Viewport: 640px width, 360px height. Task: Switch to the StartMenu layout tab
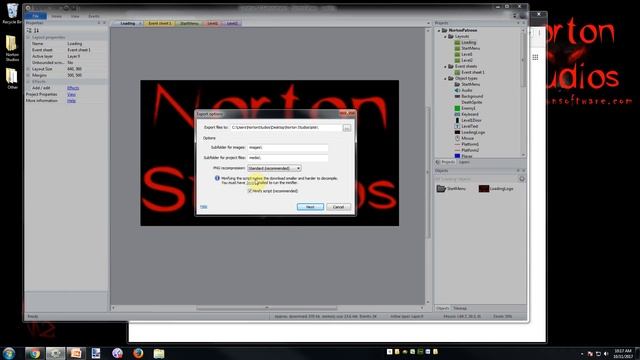189,24
